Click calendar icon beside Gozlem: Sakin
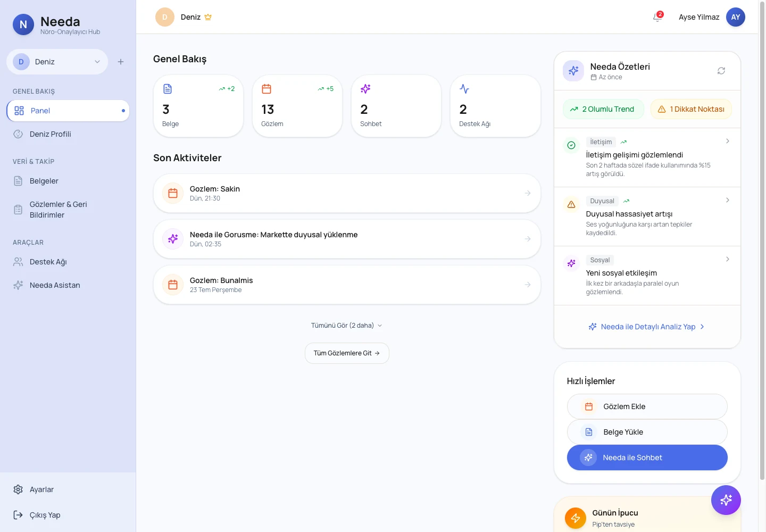 coord(173,193)
